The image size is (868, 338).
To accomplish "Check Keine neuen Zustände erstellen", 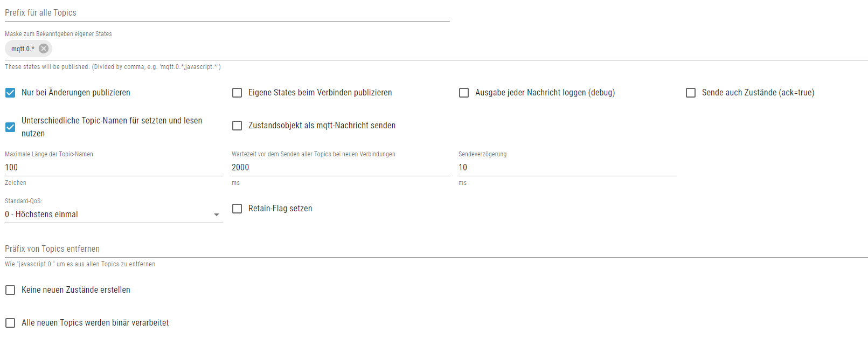I will pos(10,290).
